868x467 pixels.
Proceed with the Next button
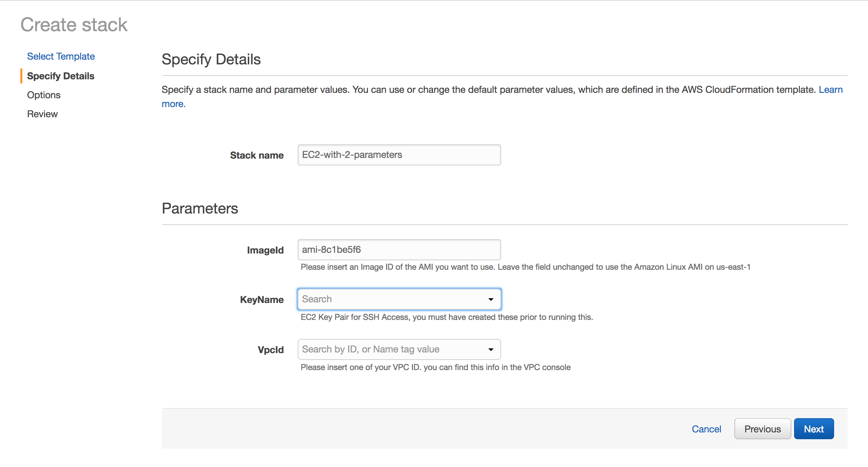click(x=814, y=429)
